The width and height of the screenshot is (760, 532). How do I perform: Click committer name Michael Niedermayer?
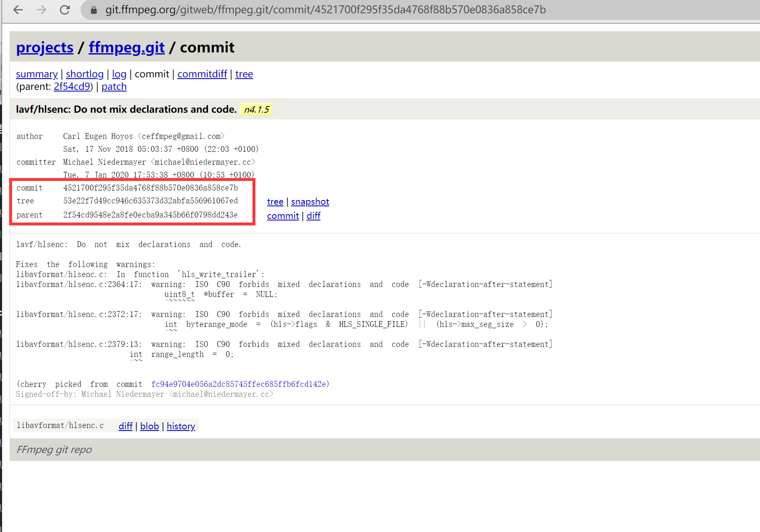coord(104,162)
